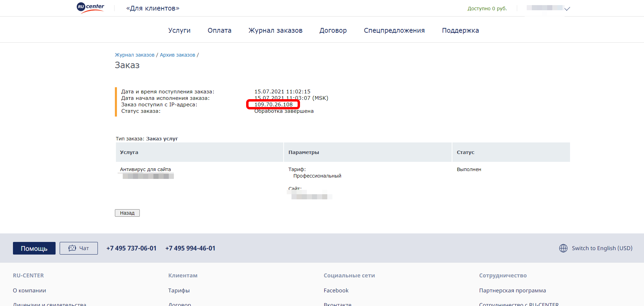
Task: Click the Выполнен status cell
Action: point(469,169)
